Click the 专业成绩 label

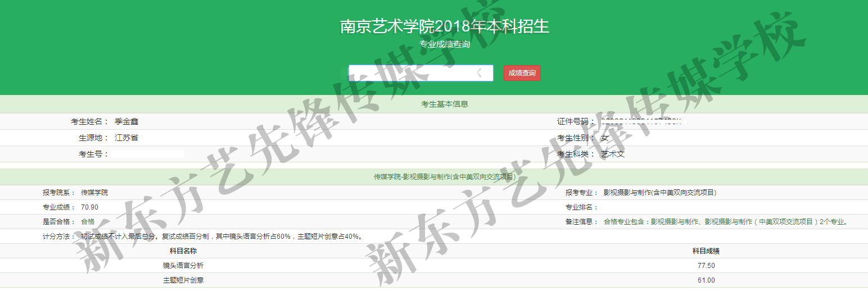coord(59,207)
